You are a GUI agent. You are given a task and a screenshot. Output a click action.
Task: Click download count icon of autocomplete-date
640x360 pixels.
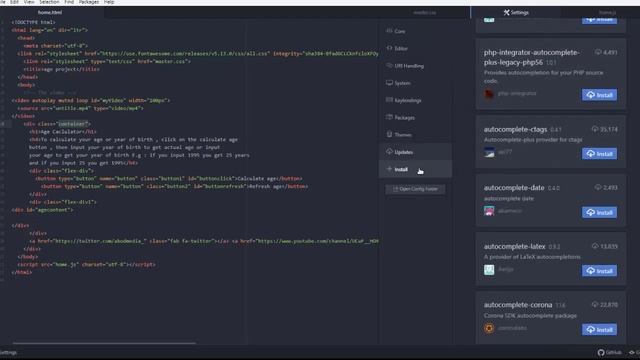pyautogui.click(x=598, y=187)
